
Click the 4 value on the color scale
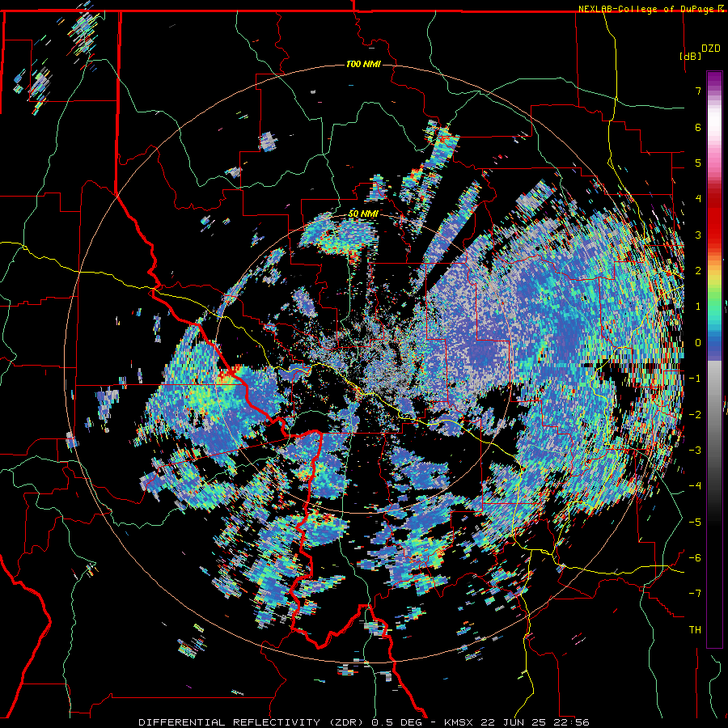(x=698, y=199)
